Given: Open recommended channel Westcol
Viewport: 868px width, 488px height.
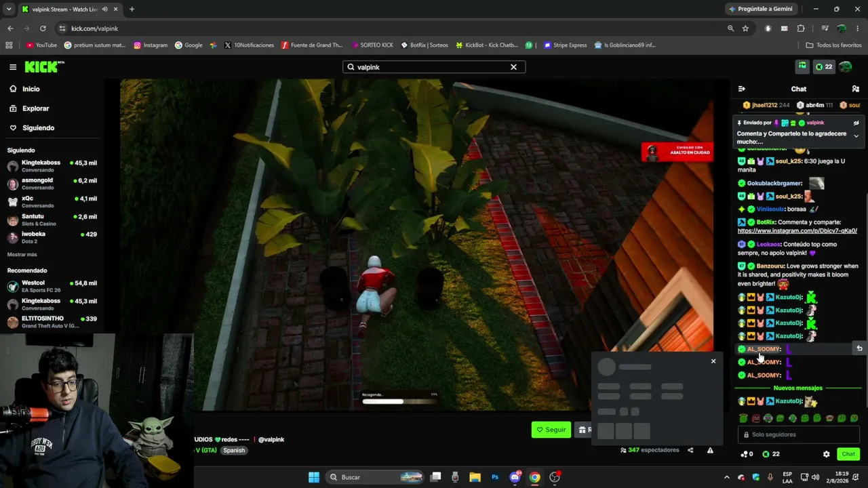Looking at the screenshot, I should point(52,286).
